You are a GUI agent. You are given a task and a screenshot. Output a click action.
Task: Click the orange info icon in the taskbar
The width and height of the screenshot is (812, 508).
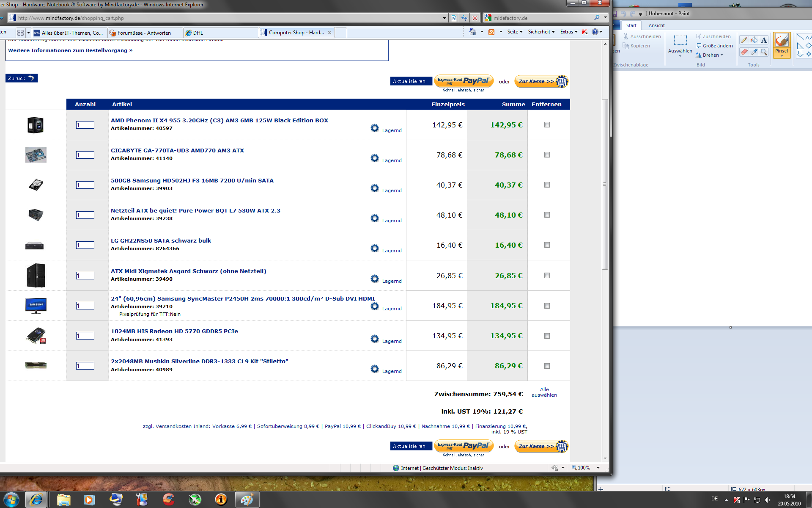point(221,500)
